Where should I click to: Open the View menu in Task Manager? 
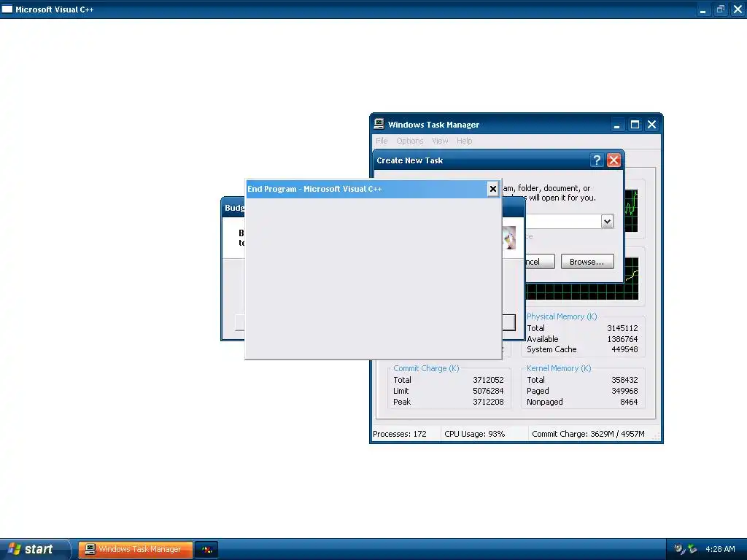pos(440,141)
